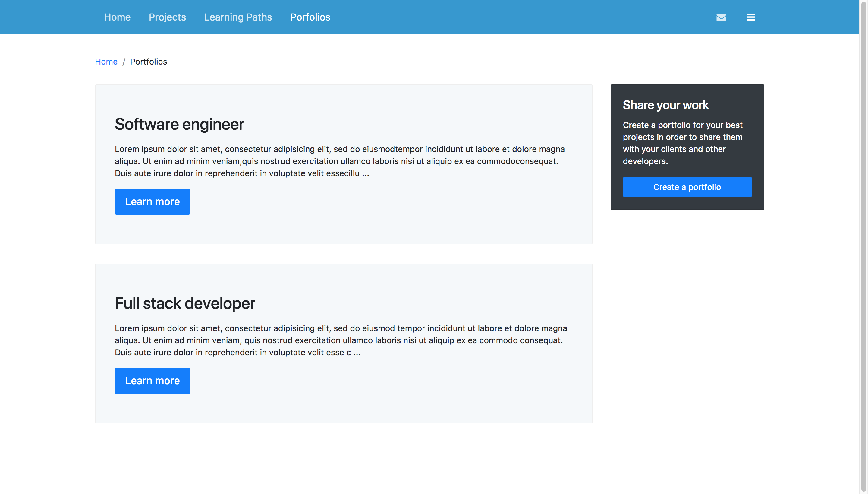Click the Create a portfolio button
Screen dimensions: 868x494
(687, 187)
